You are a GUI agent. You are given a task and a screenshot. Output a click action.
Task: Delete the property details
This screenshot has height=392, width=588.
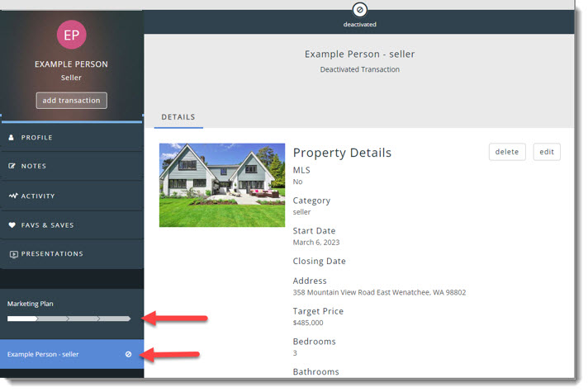pyautogui.click(x=507, y=152)
